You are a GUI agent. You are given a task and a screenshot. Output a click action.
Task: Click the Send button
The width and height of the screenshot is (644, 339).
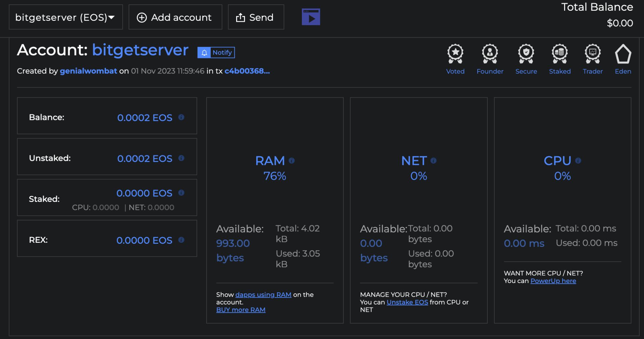tap(256, 17)
